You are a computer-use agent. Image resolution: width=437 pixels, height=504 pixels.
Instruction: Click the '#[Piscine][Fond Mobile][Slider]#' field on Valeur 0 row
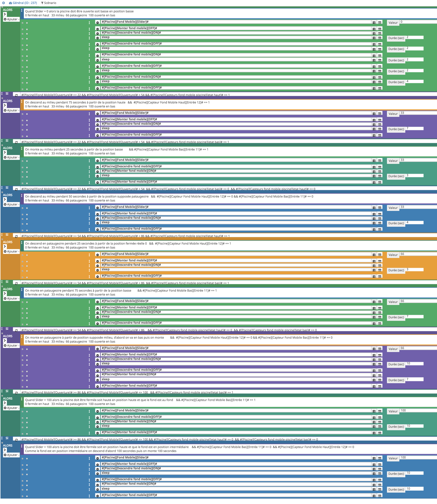click(x=236, y=22)
